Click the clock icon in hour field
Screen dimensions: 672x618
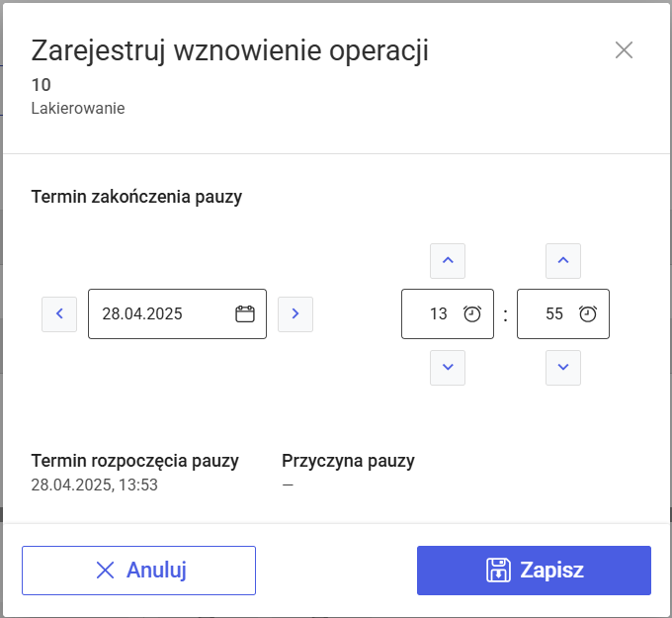[x=472, y=314]
